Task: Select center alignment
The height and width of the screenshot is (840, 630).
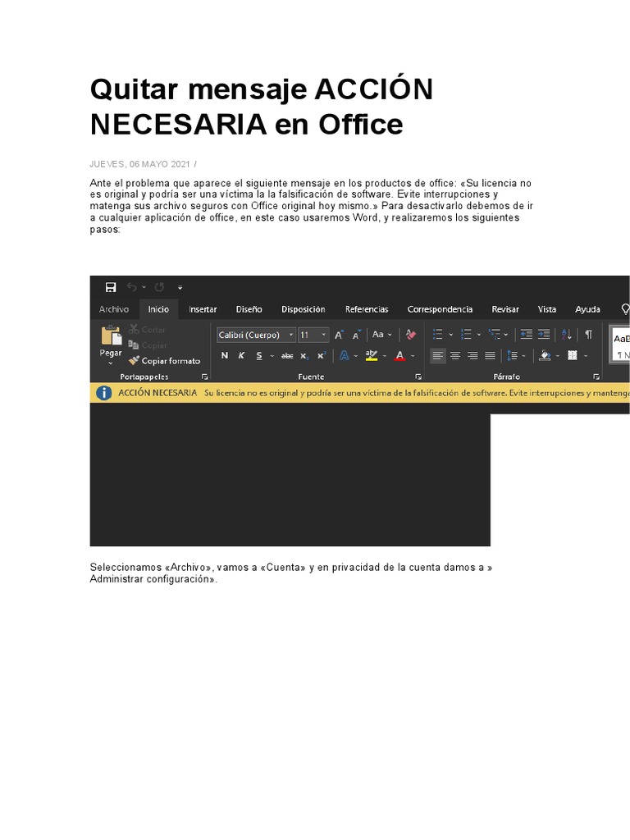Action: [454, 355]
